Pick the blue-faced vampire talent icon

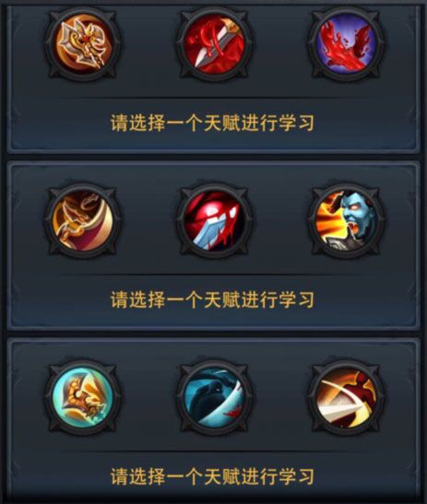coord(346,221)
